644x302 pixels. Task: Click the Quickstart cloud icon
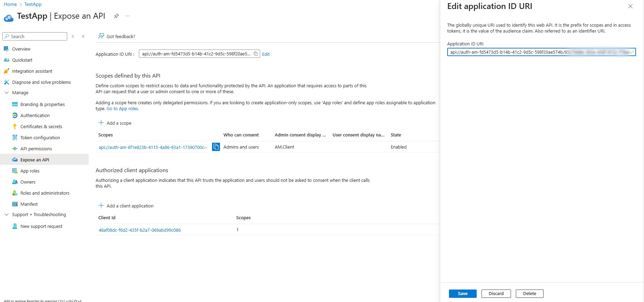pos(6,60)
